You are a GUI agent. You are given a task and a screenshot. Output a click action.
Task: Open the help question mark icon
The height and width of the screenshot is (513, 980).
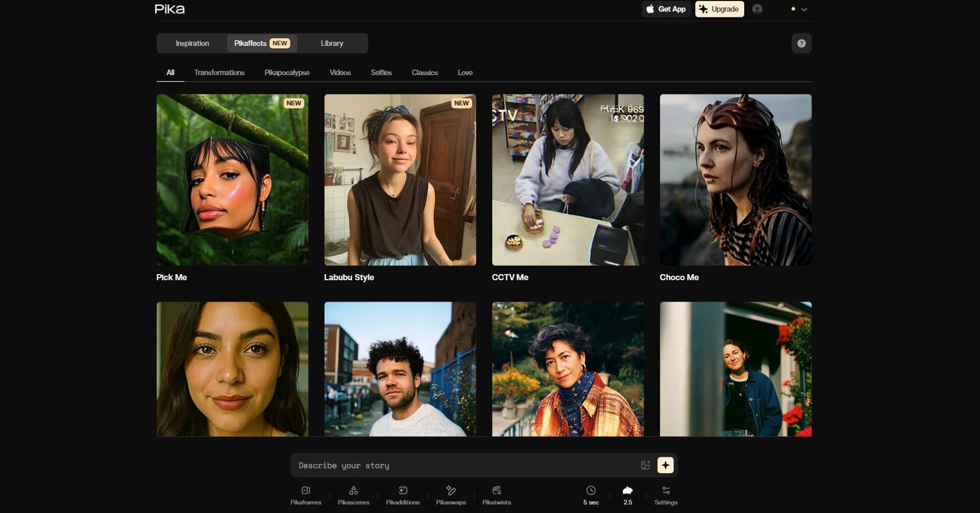point(801,43)
